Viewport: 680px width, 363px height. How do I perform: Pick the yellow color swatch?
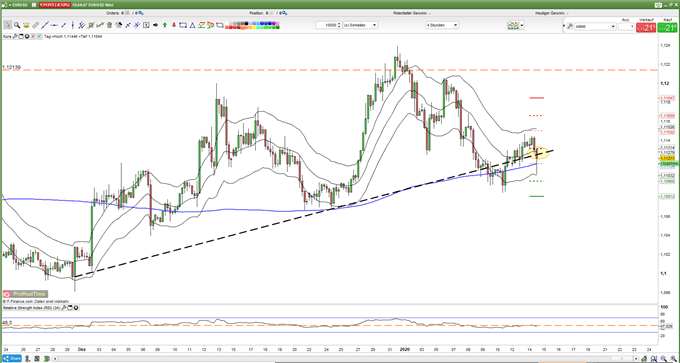[x=254, y=27]
